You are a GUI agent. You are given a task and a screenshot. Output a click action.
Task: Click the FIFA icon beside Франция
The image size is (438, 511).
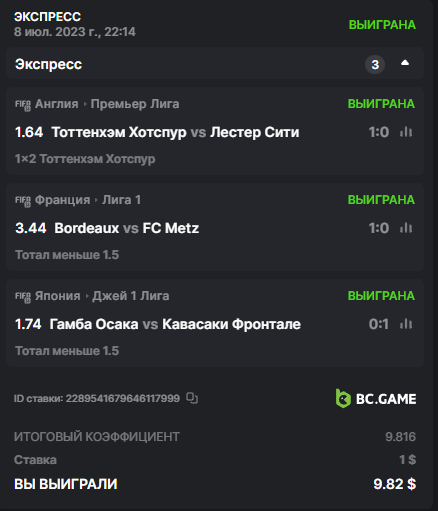23,201
